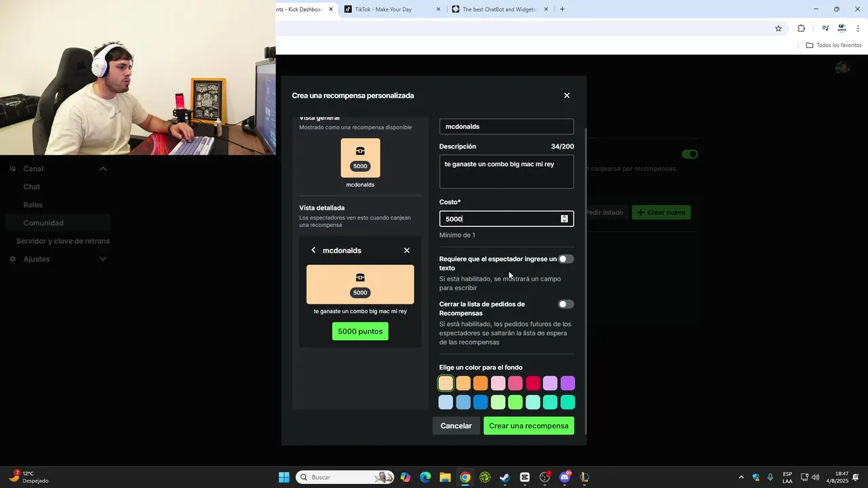This screenshot has width=868, height=488.
Task: Open Chat in the sidebar
Action: pyautogui.click(x=32, y=187)
